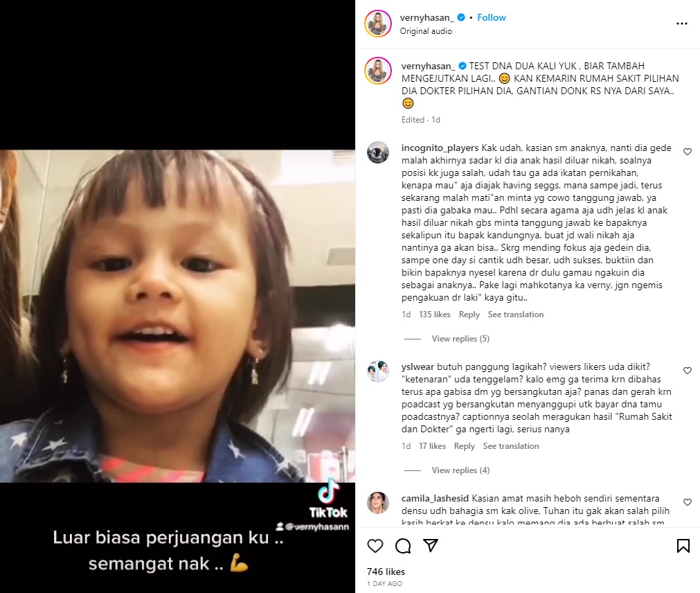Play the TikTok video of child
This screenshot has height=593, width=700.
(178, 316)
